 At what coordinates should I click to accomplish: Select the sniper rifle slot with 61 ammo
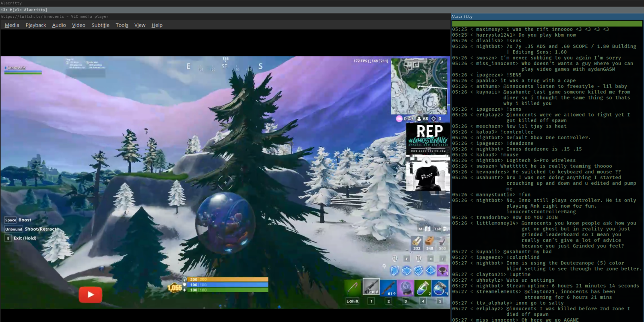[388, 288]
